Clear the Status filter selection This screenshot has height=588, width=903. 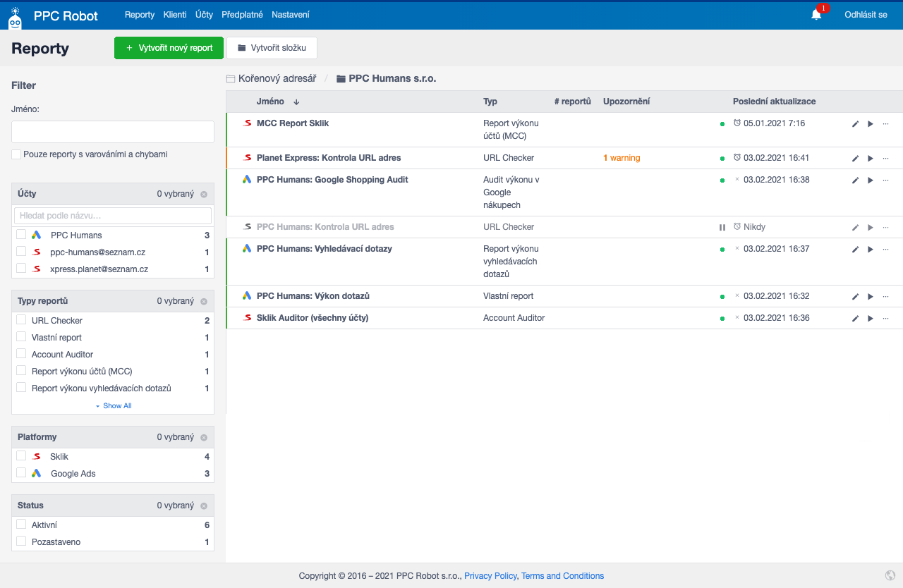point(204,506)
